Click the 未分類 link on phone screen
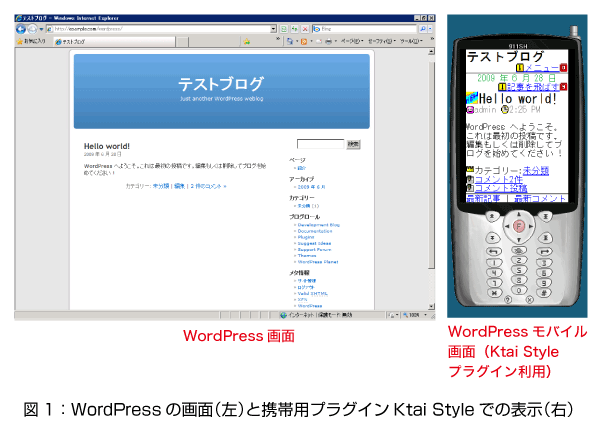This screenshot has width=600, height=432. click(x=536, y=171)
